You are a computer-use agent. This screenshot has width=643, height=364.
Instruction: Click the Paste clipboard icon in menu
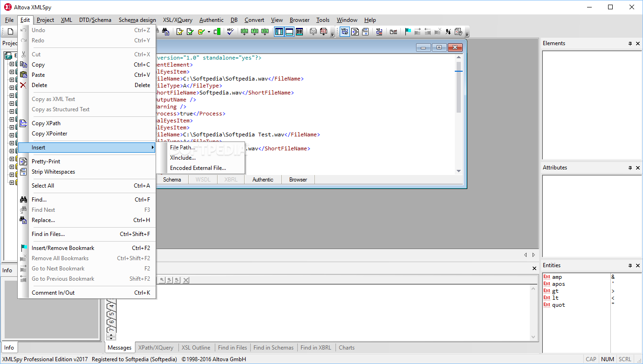pos(23,75)
